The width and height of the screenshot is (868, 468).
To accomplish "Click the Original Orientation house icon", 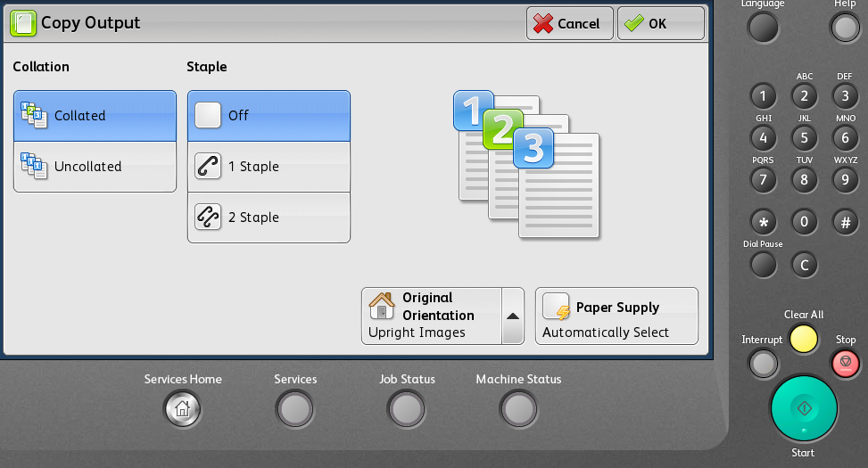I will pos(382,306).
